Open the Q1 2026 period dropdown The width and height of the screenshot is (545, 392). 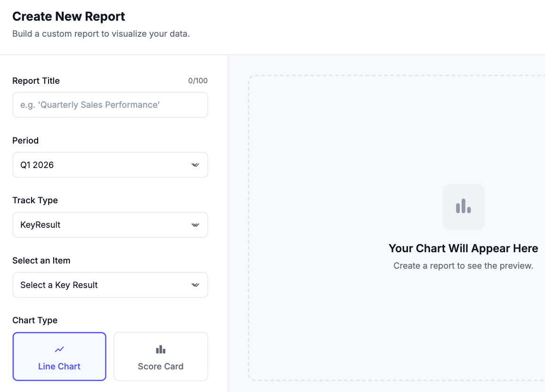[x=110, y=165]
